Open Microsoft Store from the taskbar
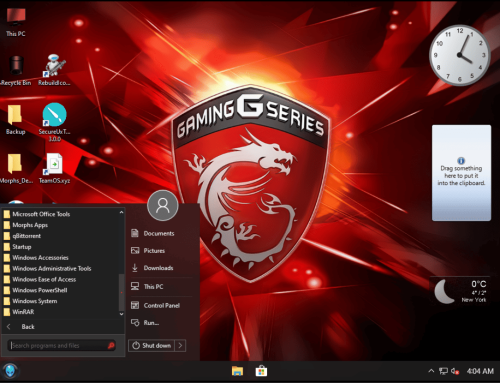Viewport: 500px width, 383px height. (x=261, y=371)
